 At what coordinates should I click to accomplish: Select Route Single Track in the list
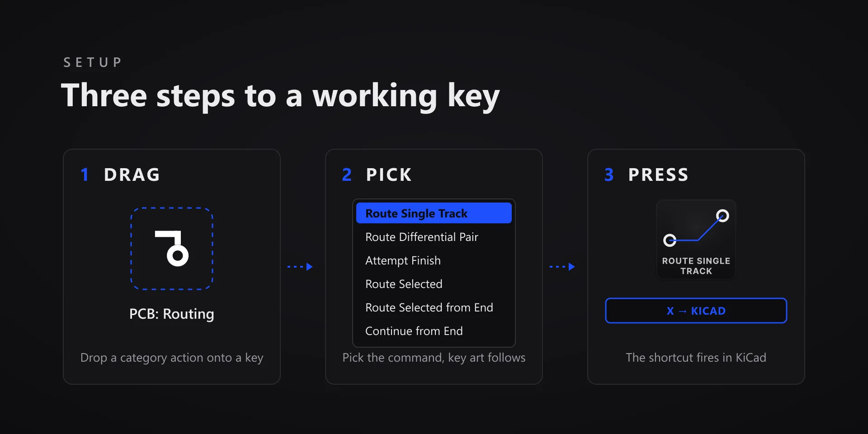coord(434,213)
